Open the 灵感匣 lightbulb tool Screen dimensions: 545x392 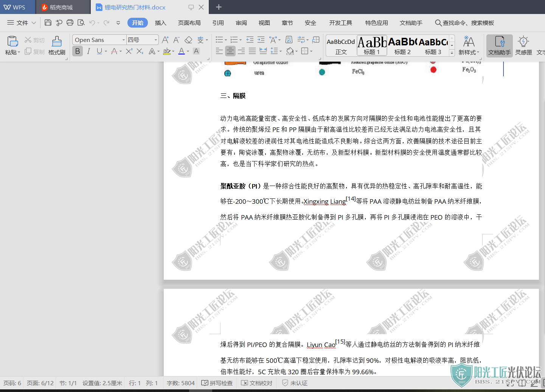point(523,45)
